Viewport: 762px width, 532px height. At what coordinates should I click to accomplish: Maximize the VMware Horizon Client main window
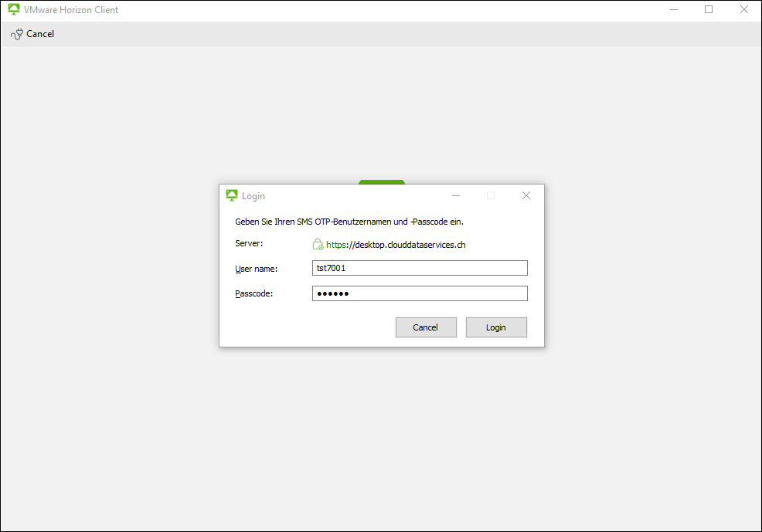(709, 10)
